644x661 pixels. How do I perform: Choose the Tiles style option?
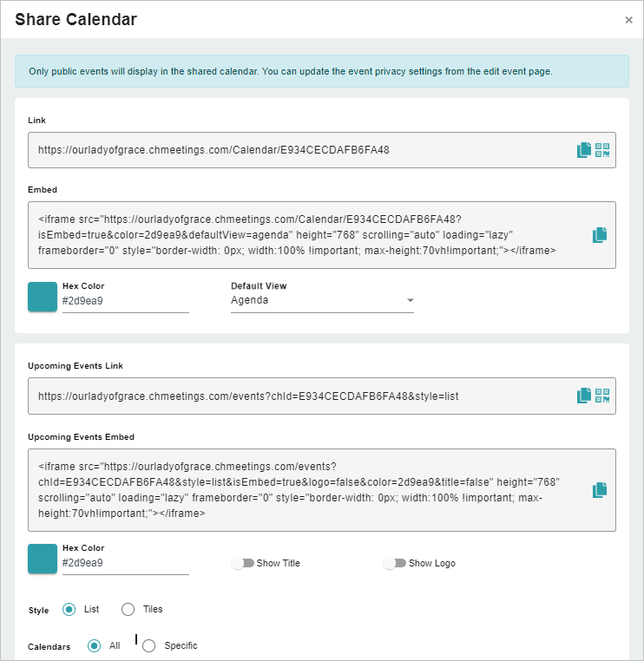[128, 609]
